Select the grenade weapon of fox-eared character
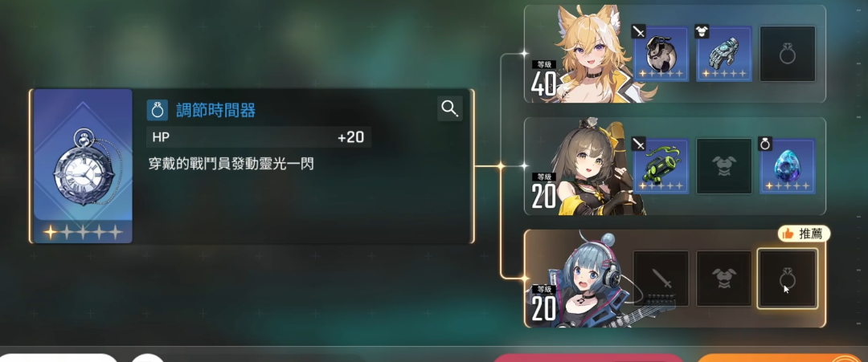The width and height of the screenshot is (868, 362). [661, 54]
